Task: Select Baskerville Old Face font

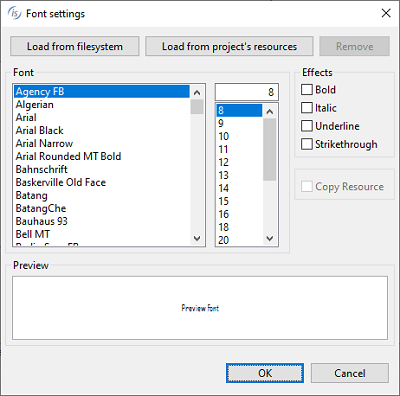Action: point(102,182)
